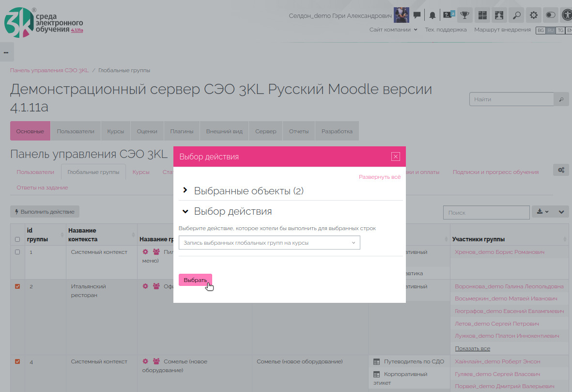The height and width of the screenshot is (392, 572).
Task: Sort by id группы column arrows
Action: tap(62, 235)
